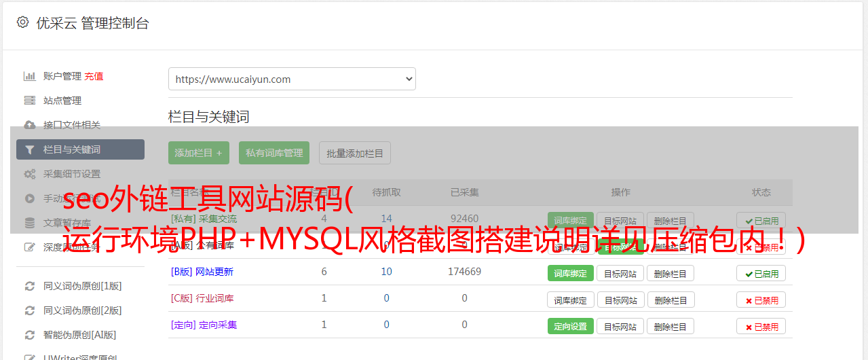Click 目标网站 in the 网站更新 row
The width and height of the screenshot is (868, 360).
click(620, 273)
